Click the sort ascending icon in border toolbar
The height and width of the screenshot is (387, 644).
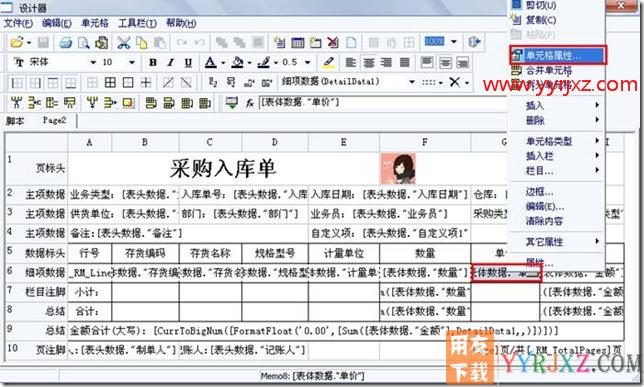click(x=212, y=83)
